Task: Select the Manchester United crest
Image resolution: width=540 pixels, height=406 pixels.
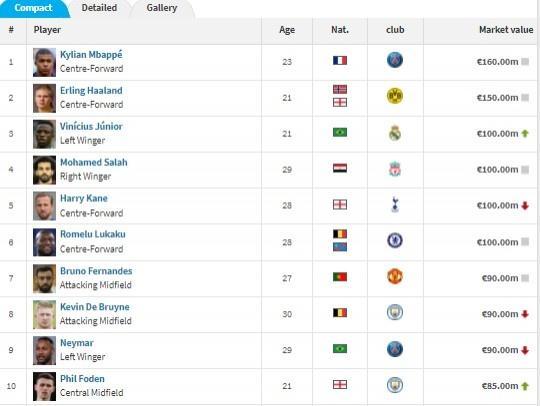Action: (395, 277)
